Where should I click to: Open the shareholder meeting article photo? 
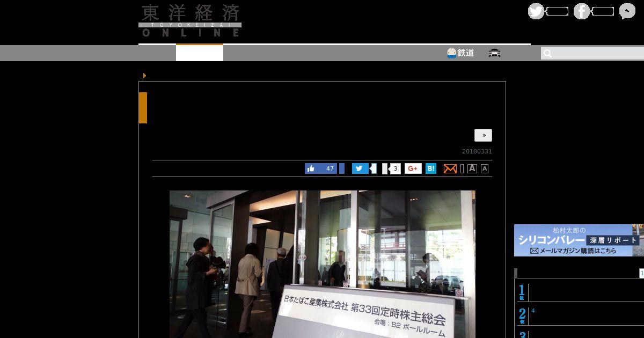coord(323,264)
